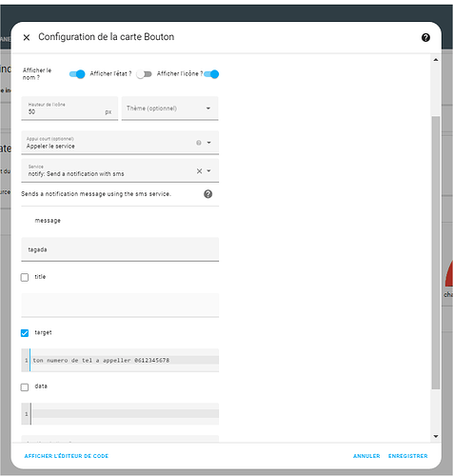Click scrollbar down arrow in dialog
This screenshot has height=476, width=453.
436,436
